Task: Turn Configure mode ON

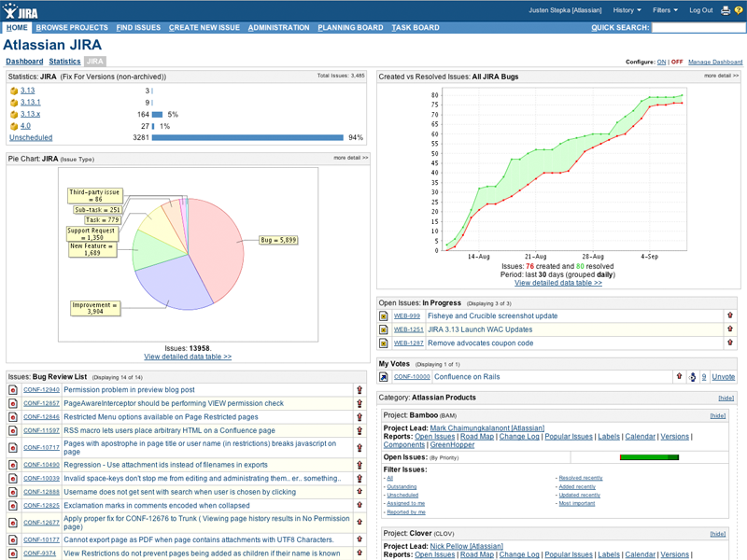Action: coord(661,62)
